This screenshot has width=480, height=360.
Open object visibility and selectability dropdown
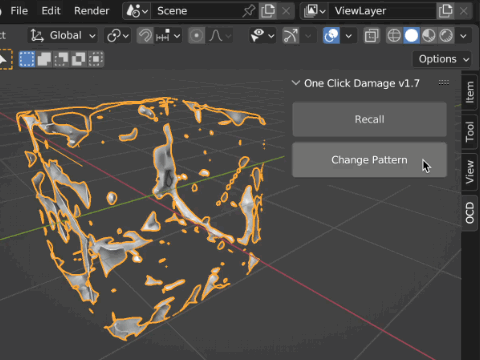[x=262, y=35]
